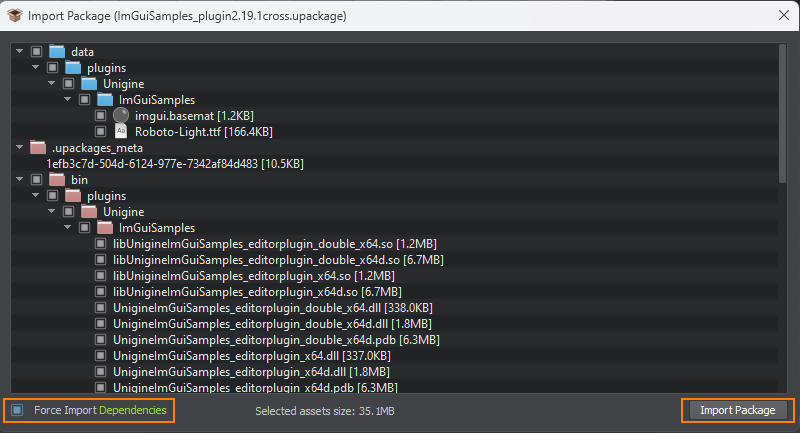Collapse the .upackages_meta node arrow
The image size is (800, 433).
pyautogui.click(x=19, y=147)
